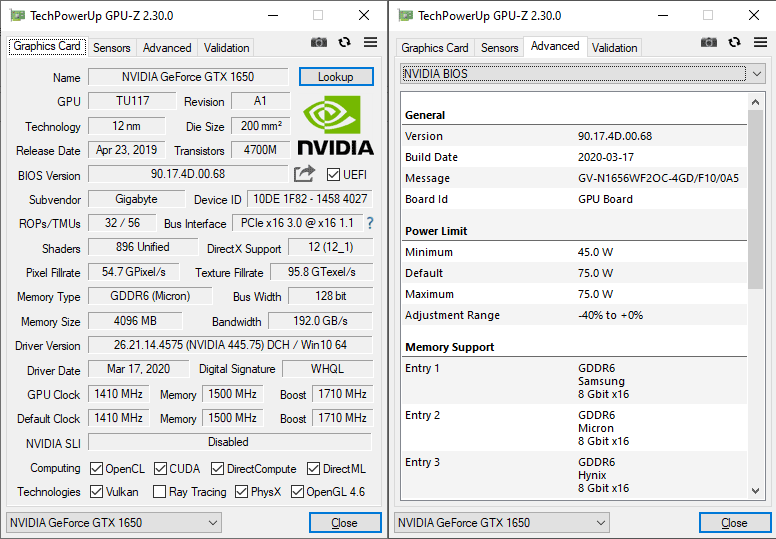Toggle the Vulkan checkbox

pos(97,491)
